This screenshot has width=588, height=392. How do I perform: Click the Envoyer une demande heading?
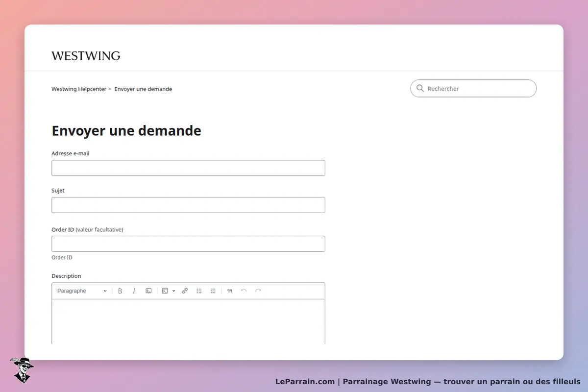pyautogui.click(x=126, y=131)
